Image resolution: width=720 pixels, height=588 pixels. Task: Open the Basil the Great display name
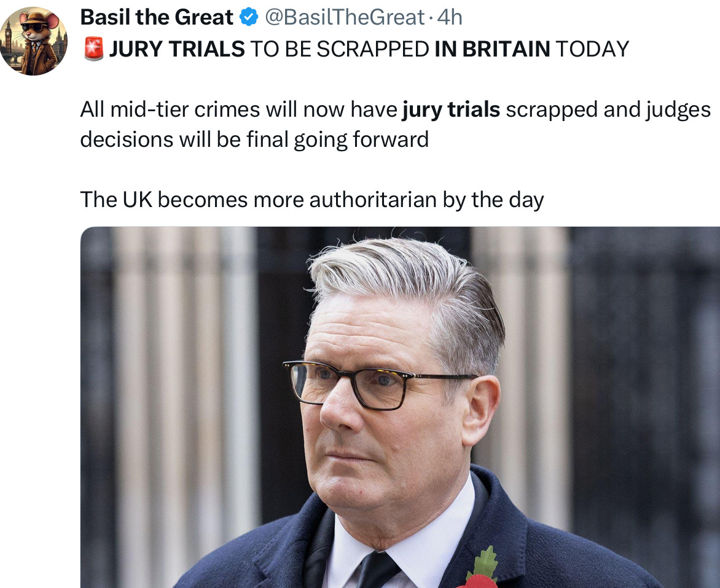click(x=157, y=17)
